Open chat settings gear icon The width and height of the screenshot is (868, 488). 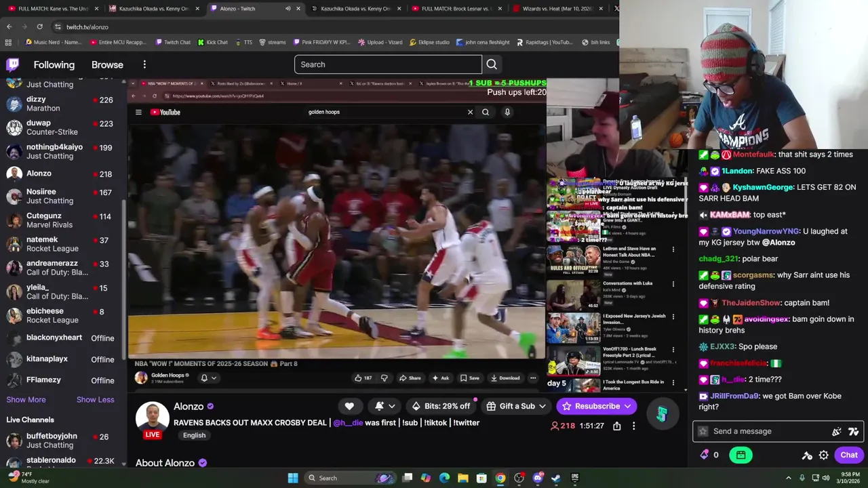[x=823, y=455]
